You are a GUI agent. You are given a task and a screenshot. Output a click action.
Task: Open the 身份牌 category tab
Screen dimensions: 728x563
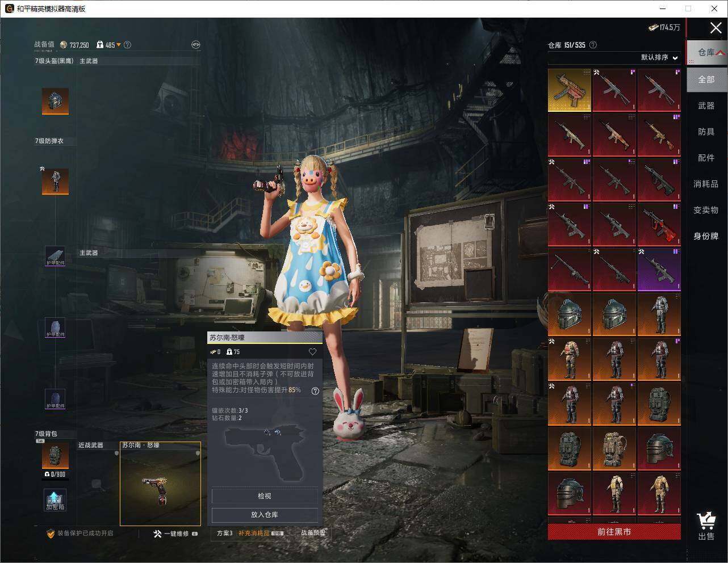pos(706,236)
